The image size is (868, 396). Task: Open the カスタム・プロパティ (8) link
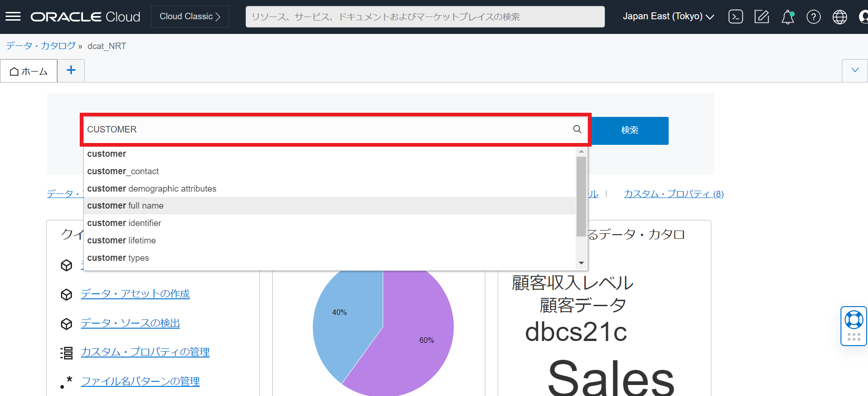[674, 194]
